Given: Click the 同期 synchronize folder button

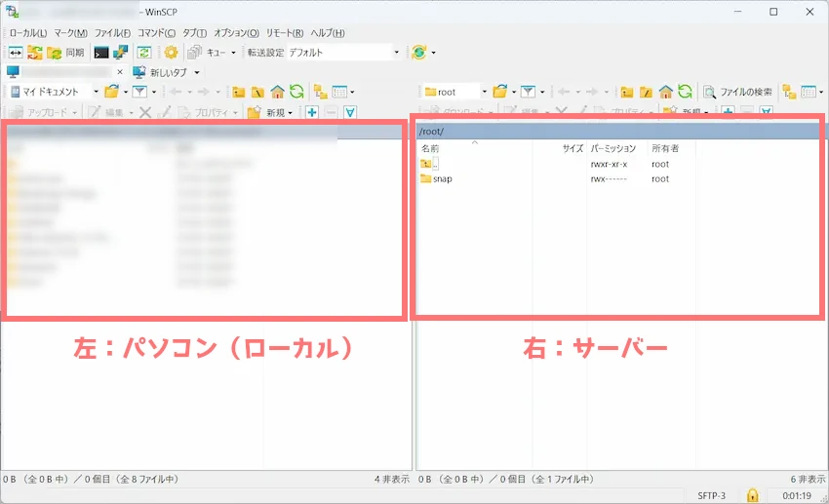Looking at the screenshot, I should pos(65,53).
